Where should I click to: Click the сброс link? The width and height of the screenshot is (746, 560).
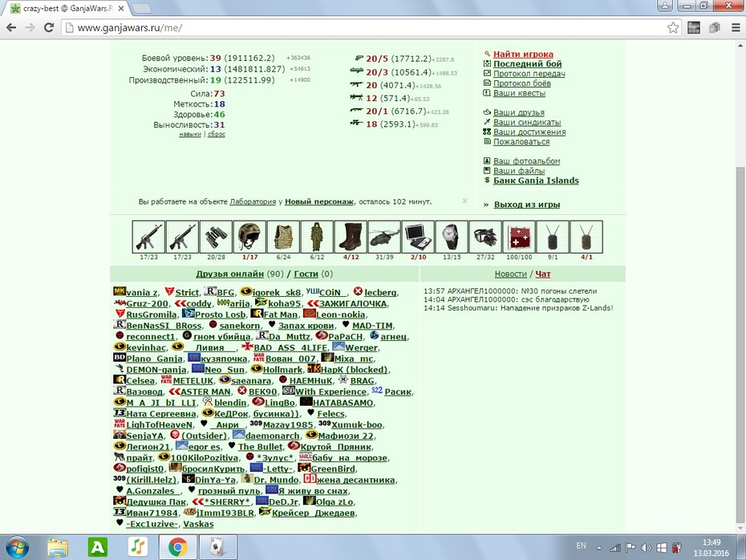(217, 134)
